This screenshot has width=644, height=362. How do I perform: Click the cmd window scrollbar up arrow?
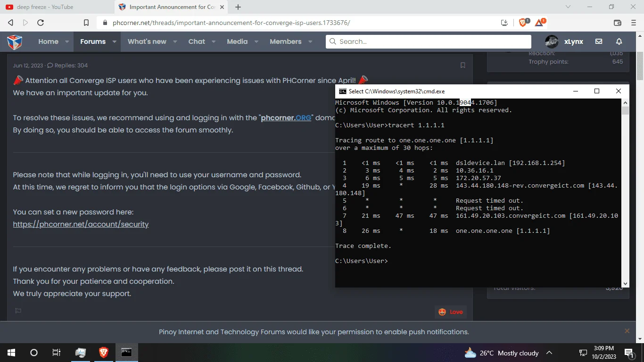[625, 102]
